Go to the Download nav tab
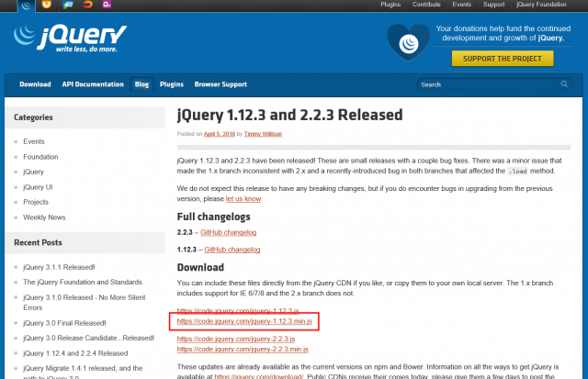 pyautogui.click(x=35, y=84)
